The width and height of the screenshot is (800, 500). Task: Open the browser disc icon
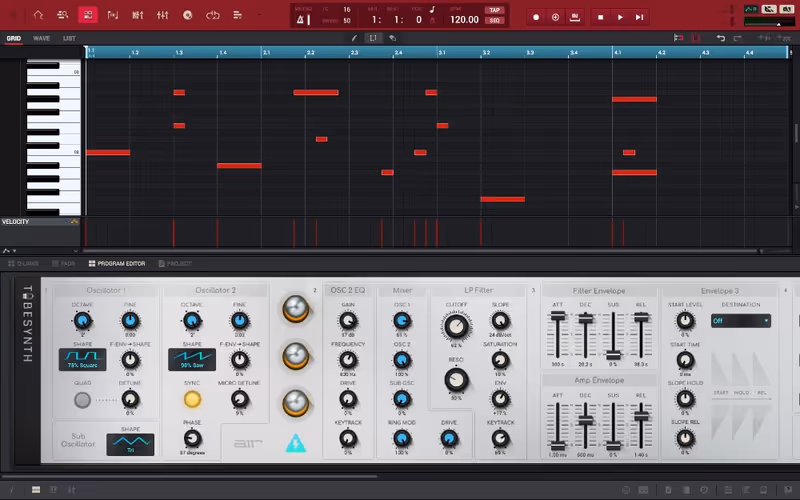(x=188, y=15)
